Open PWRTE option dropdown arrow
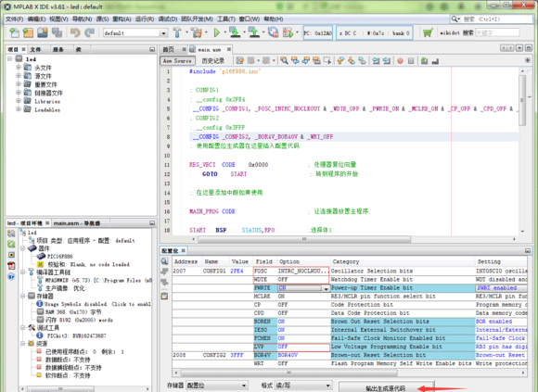The height and width of the screenshot is (392, 538). pyautogui.click(x=326, y=288)
